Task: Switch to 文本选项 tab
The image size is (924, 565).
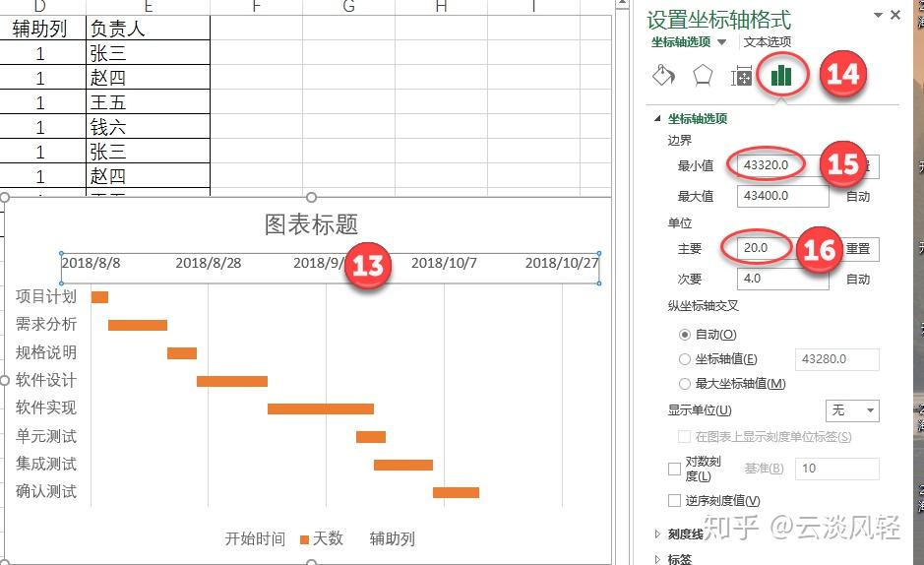Action: tap(767, 41)
